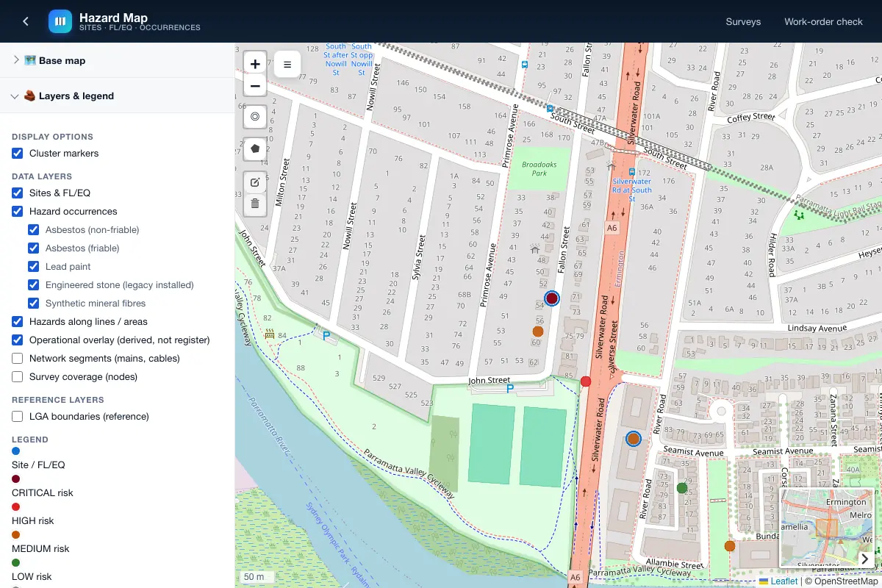Click the OpenStreetMap attribution link
This screenshot has width=882, height=588.
click(845, 581)
